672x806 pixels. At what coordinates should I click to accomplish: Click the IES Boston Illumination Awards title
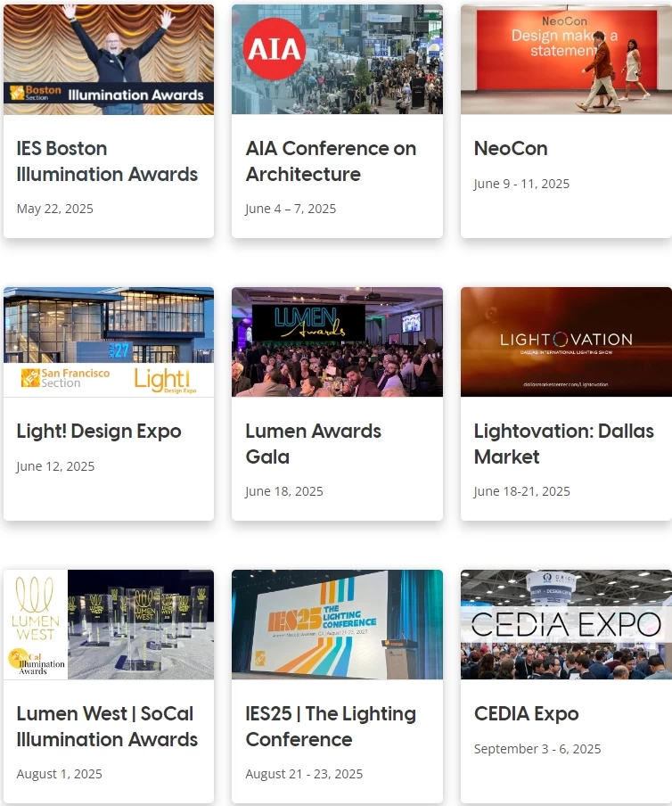107,161
